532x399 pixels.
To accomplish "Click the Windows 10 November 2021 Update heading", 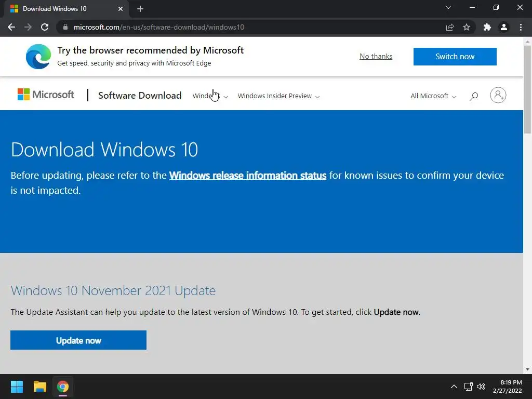I will coord(113,291).
